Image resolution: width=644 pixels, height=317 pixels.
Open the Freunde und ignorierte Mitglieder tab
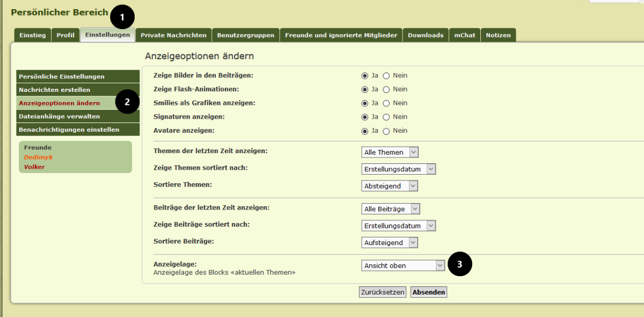341,35
